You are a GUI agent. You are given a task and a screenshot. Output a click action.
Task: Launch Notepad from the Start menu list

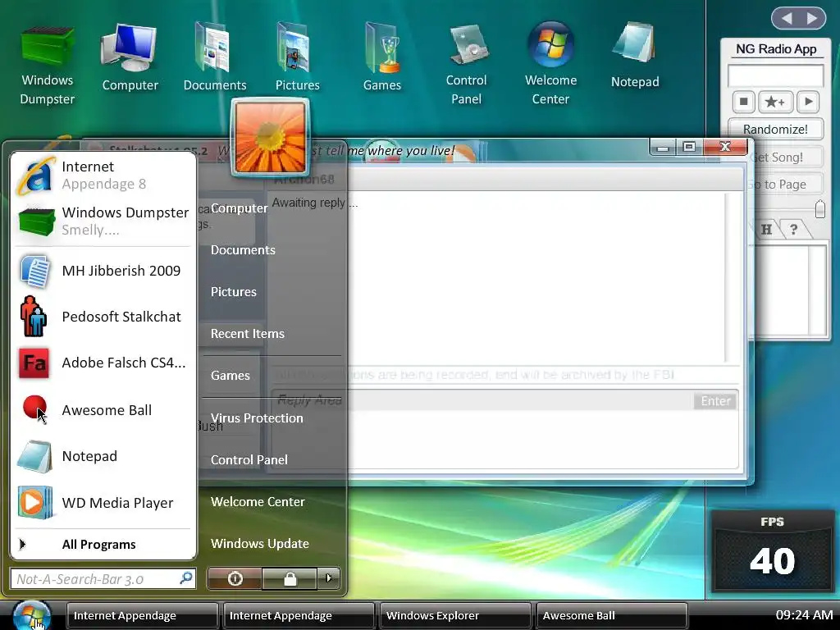(103, 456)
